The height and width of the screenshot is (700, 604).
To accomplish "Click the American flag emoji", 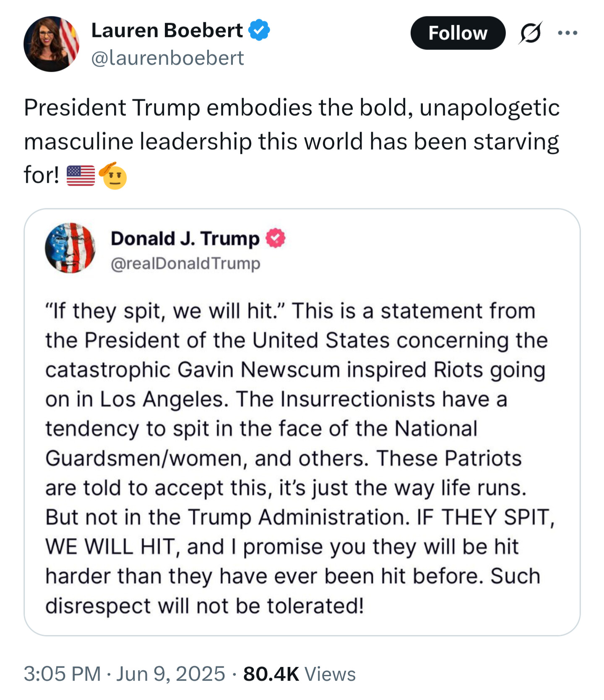I will tap(81, 176).
